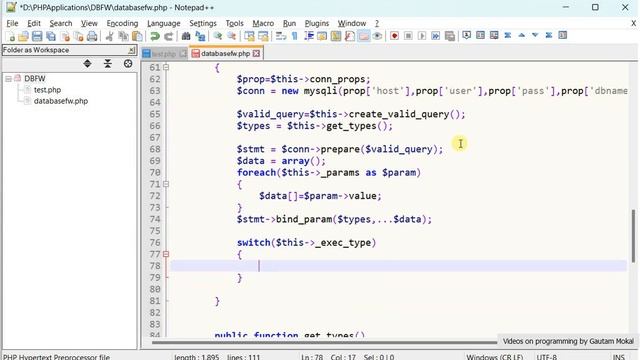
Task: Open the File menu
Action: tap(12, 23)
